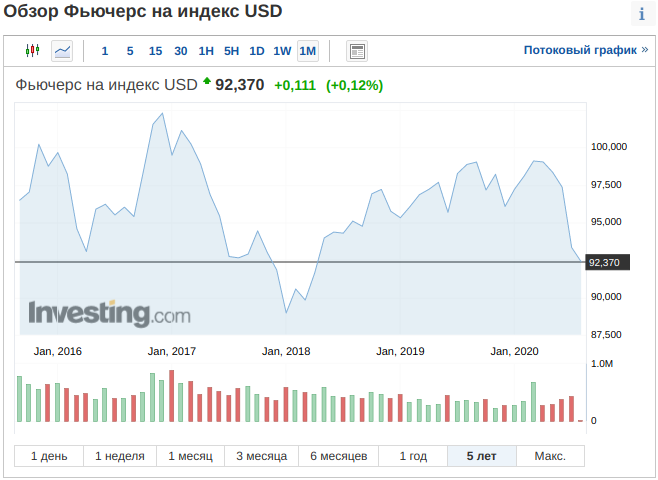Click the 92,370 current price marker

point(605,263)
